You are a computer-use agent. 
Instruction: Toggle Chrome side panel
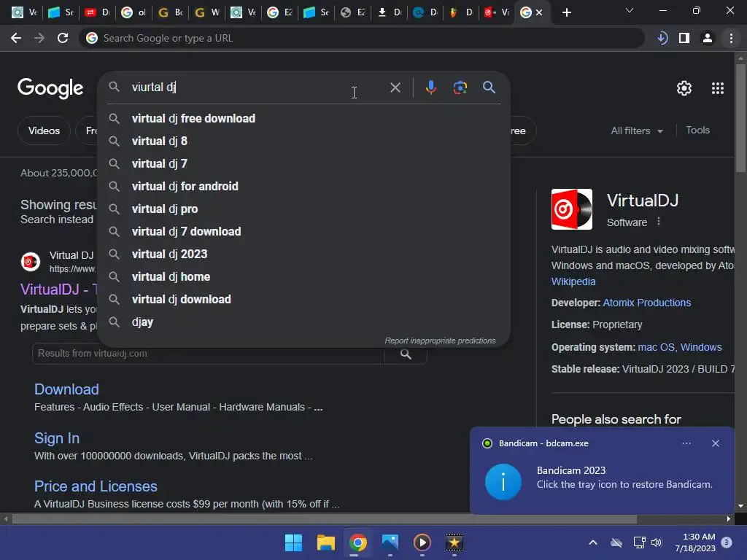pos(684,38)
